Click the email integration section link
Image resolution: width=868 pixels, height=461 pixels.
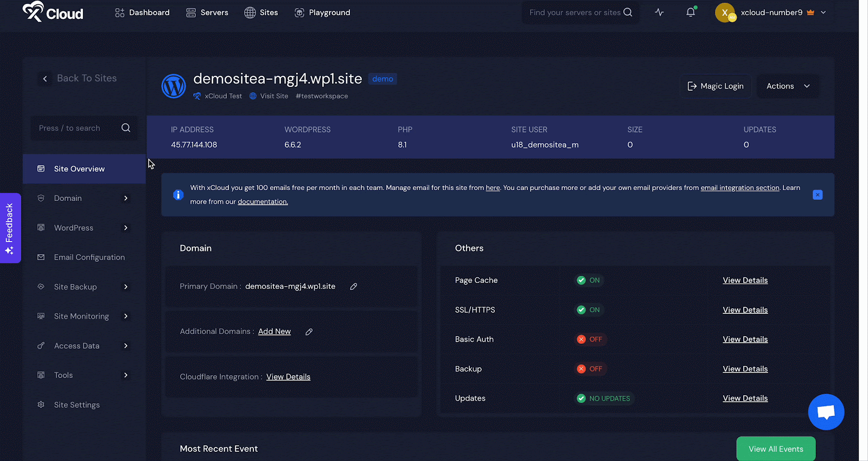(x=740, y=188)
